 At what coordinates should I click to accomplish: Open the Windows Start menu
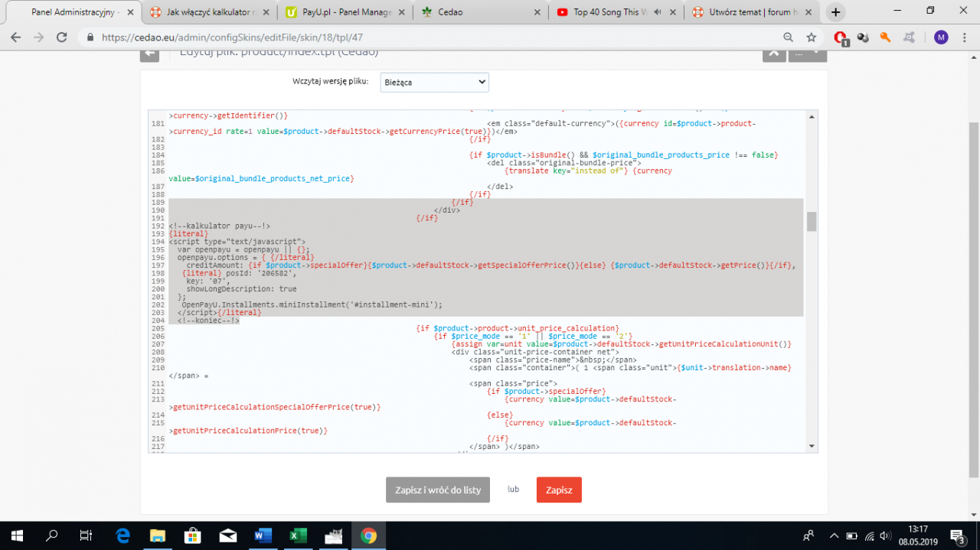(17, 535)
